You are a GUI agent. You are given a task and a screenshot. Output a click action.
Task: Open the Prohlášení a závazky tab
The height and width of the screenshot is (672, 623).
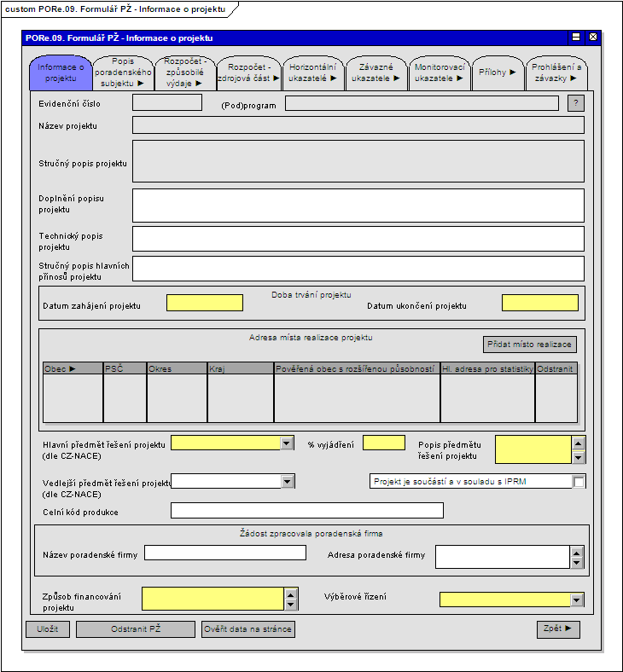(x=556, y=72)
